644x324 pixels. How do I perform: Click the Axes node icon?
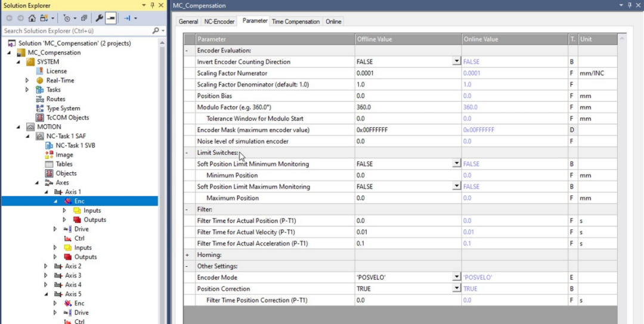[49, 182]
